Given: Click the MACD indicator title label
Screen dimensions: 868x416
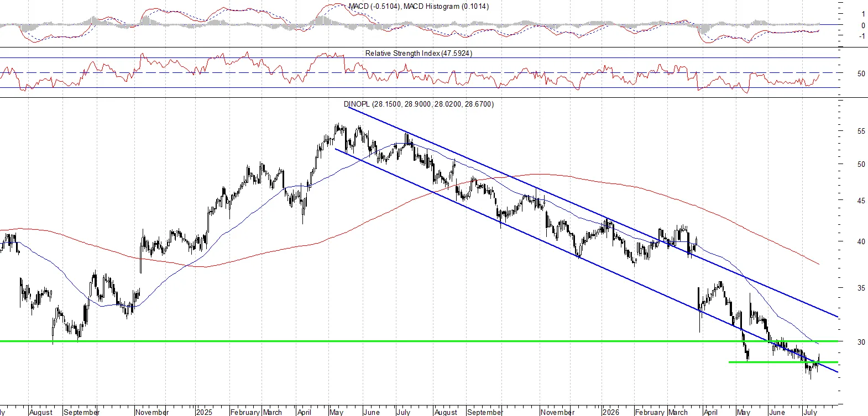Looking at the screenshot, I should tap(419, 7).
